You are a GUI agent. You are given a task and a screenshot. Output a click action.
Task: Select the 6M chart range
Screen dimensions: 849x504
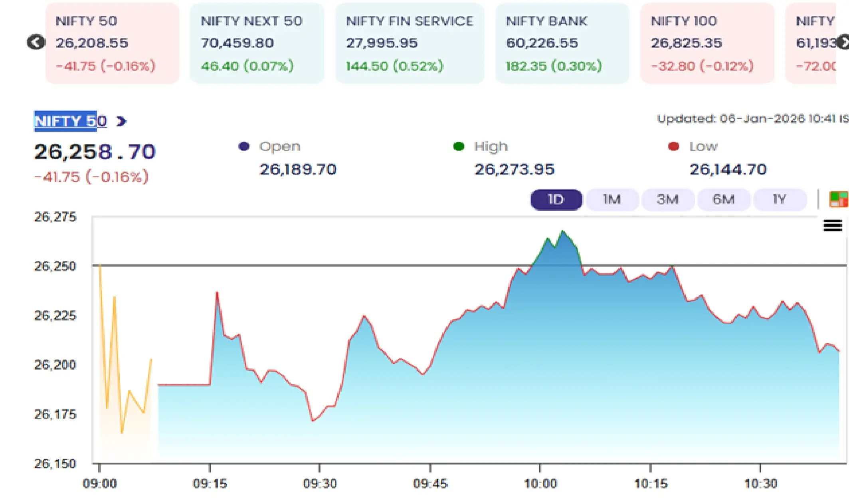pyautogui.click(x=723, y=199)
